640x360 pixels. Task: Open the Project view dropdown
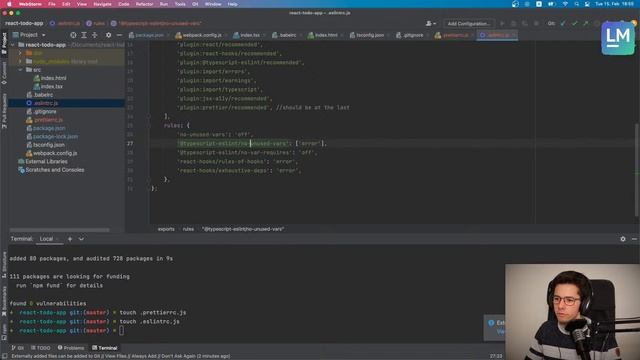[x=29, y=35]
